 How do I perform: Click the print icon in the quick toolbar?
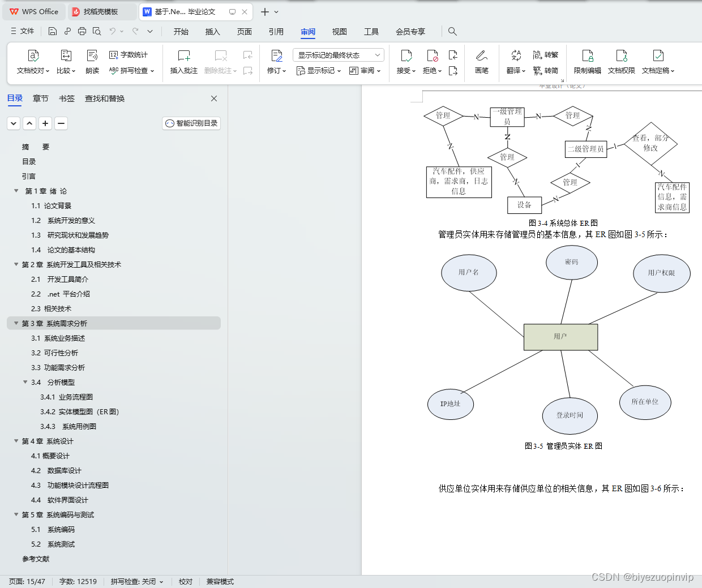click(x=82, y=31)
